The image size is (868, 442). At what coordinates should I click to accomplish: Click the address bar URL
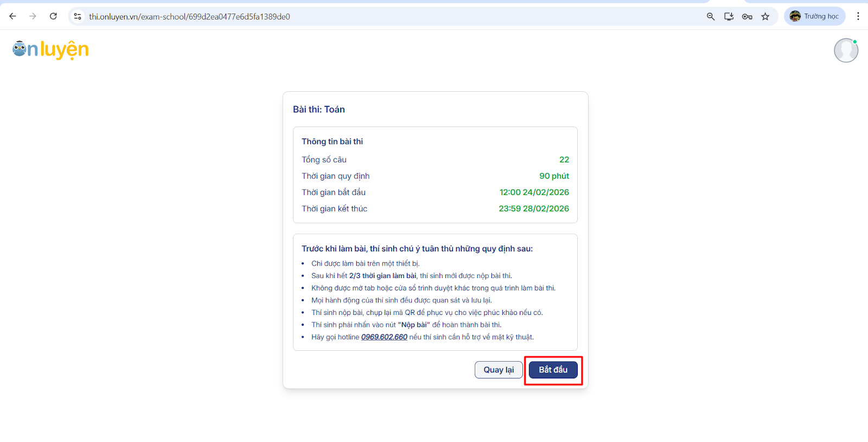point(190,17)
